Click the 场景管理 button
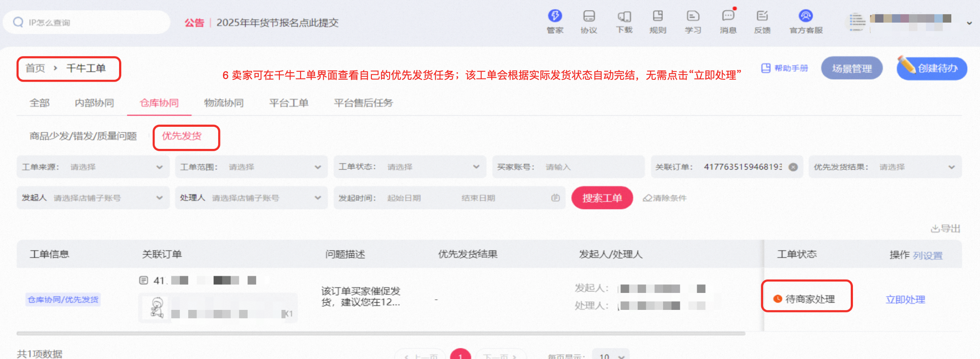This screenshot has width=980, height=359. pos(852,68)
